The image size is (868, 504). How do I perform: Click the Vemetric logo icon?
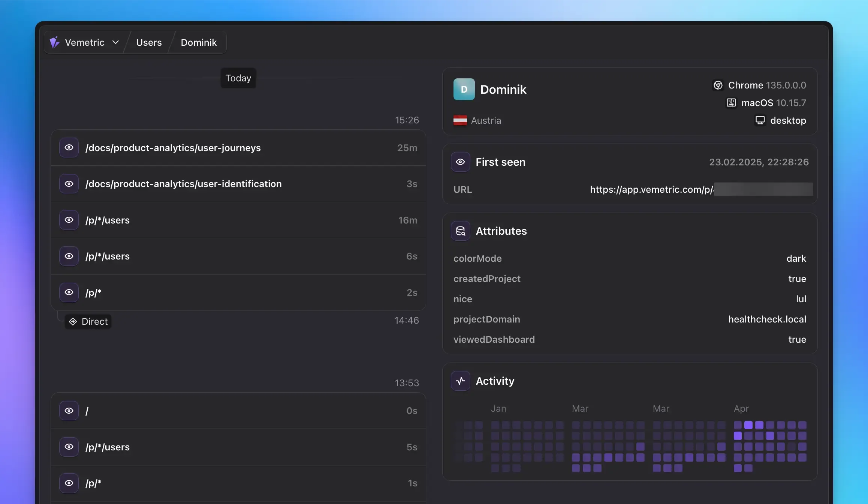[x=55, y=42]
